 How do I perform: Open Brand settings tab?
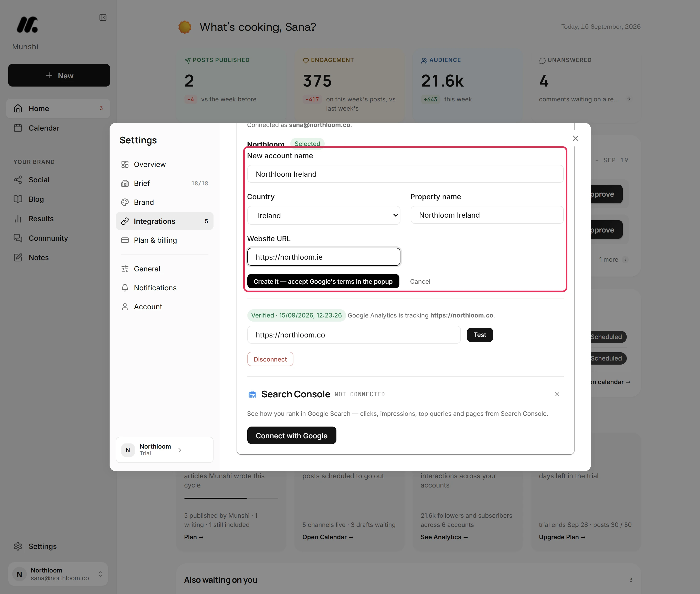click(x=164, y=202)
